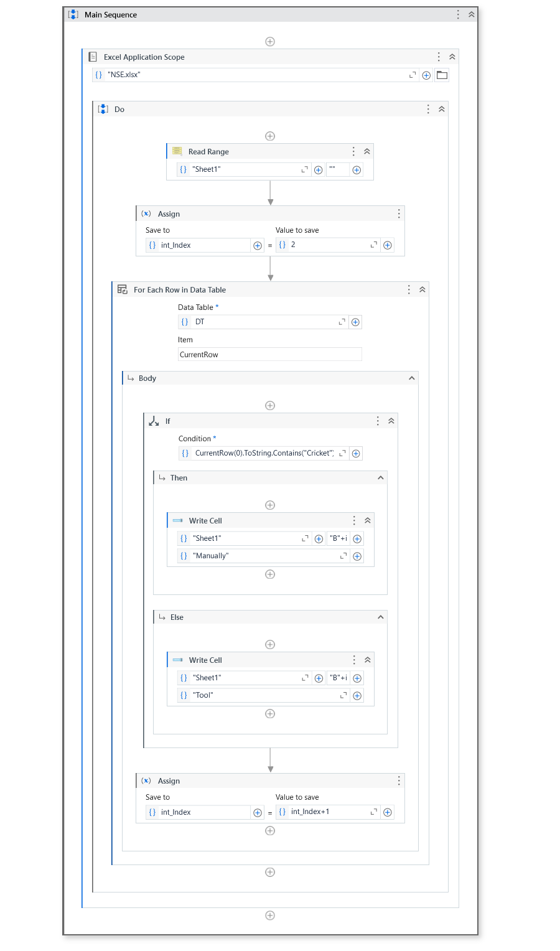The width and height of the screenshot is (560, 951).
Task: Edit the int_Index+1 value field
Action: pyautogui.click(x=328, y=812)
